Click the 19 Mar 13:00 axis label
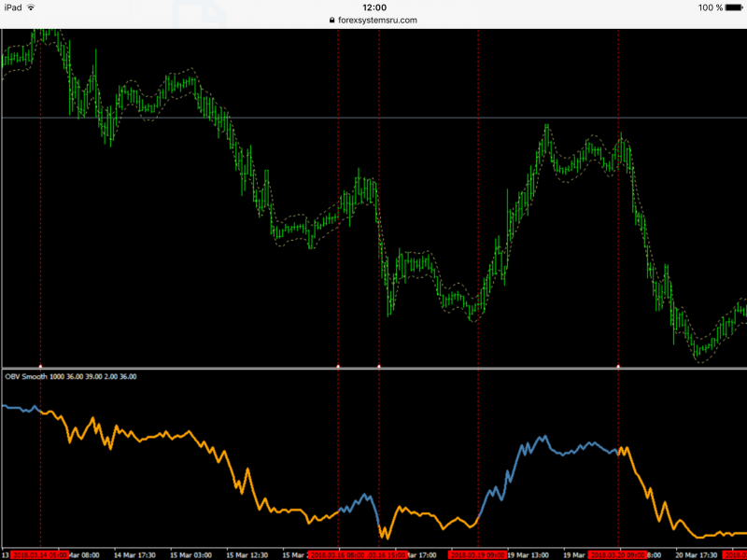 (x=528, y=555)
